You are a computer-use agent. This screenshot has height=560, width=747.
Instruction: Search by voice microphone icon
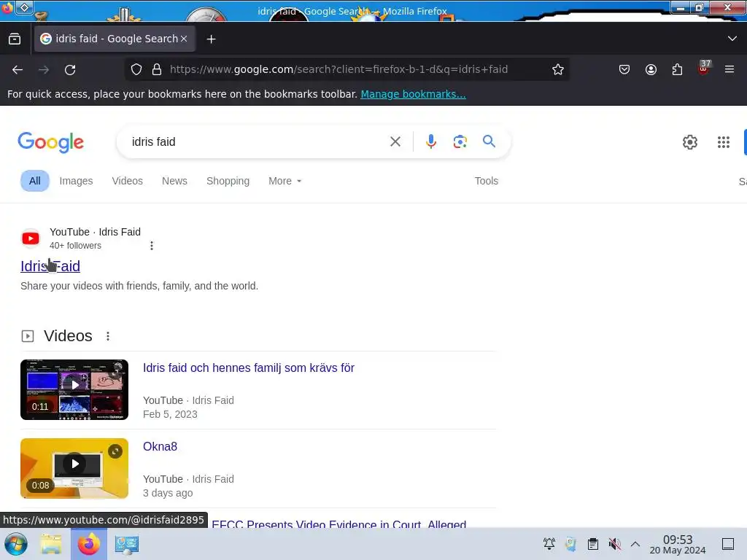click(430, 141)
